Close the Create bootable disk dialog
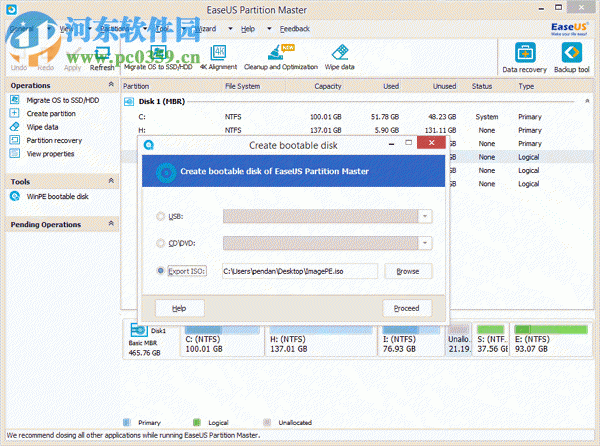Viewport: 600px width, 446px height. pos(431,143)
